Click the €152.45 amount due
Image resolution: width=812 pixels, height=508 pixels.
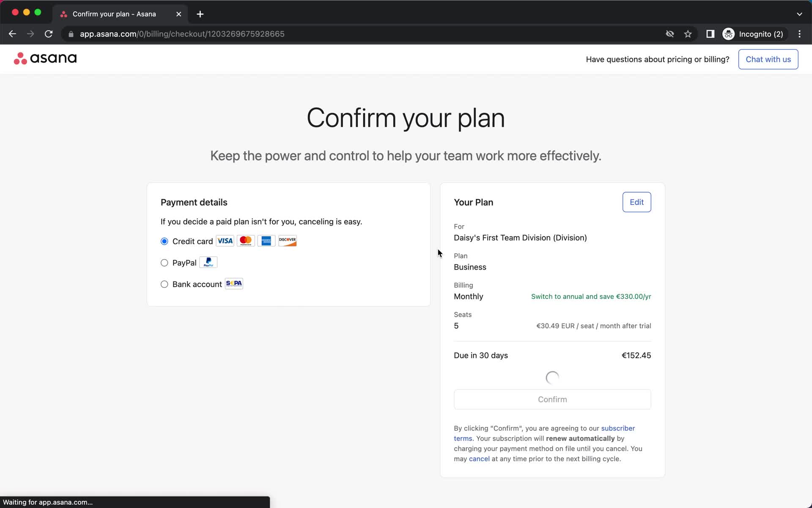coord(636,355)
